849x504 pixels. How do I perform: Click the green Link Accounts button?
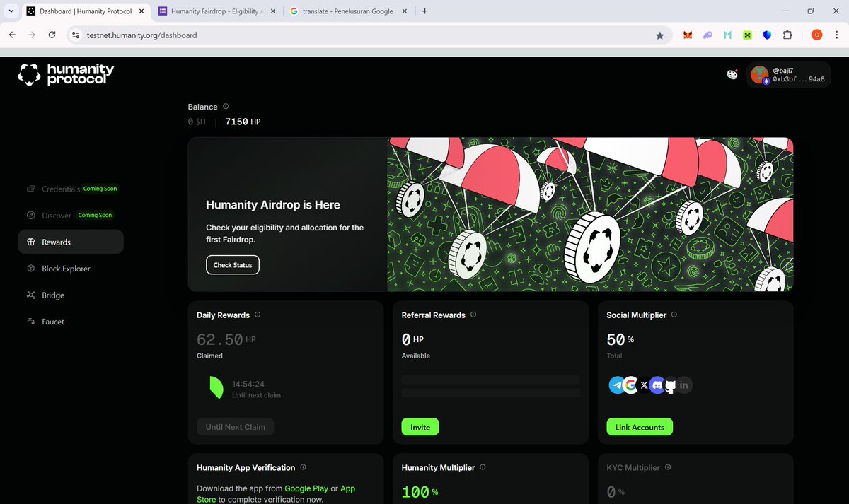tap(640, 427)
